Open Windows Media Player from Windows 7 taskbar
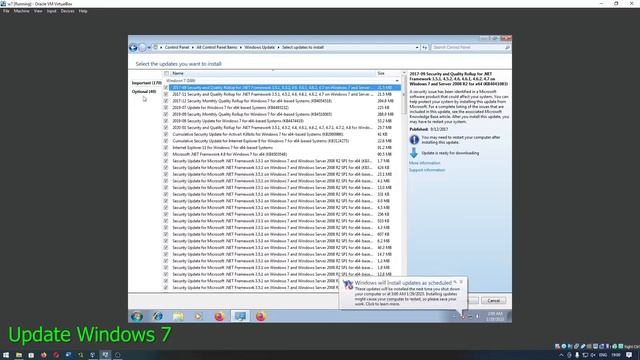Screen dimensions: 640x360 pyautogui.click(x=198, y=316)
